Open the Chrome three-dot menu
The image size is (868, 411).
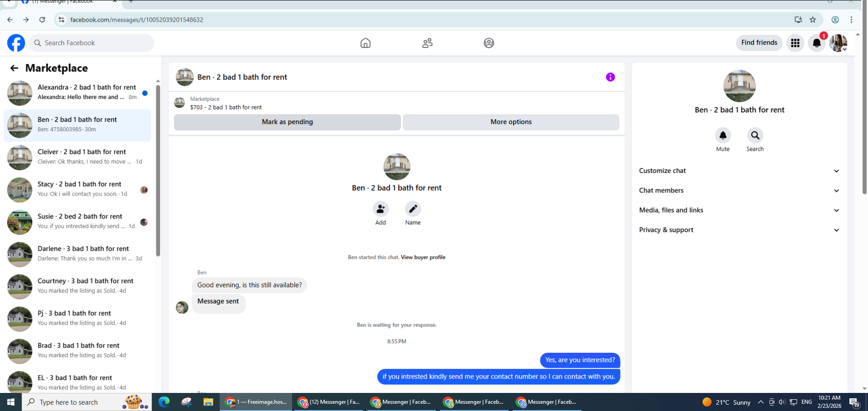(x=851, y=20)
